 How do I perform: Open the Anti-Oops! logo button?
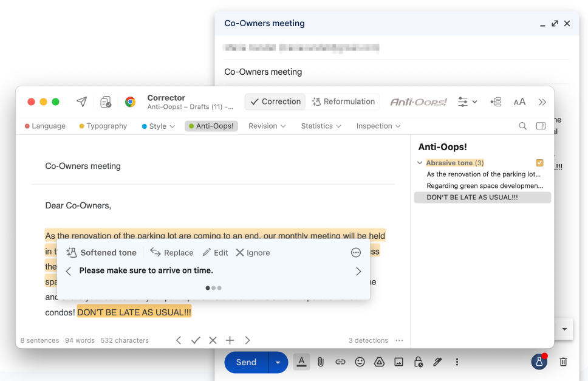pyautogui.click(x=418, y=102)
